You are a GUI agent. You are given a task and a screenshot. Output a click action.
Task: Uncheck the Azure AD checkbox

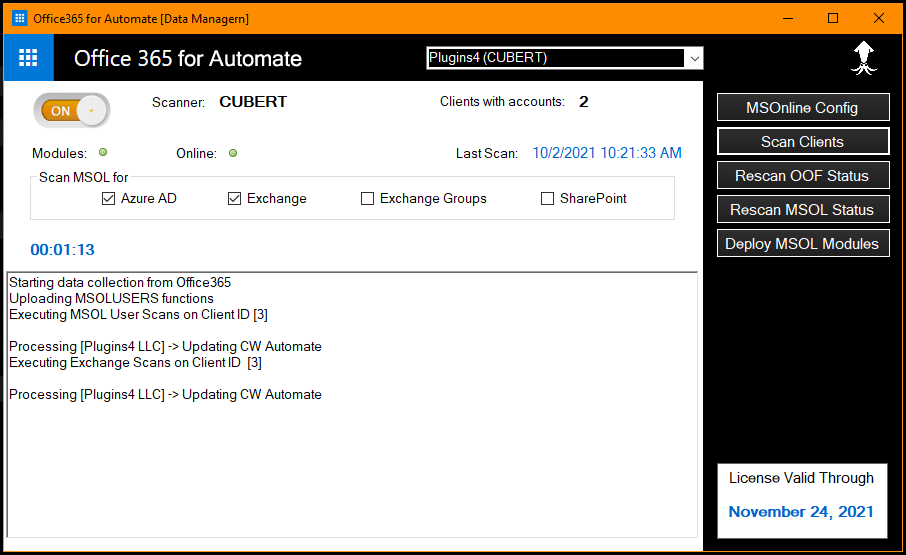click(x=108, y=199)
